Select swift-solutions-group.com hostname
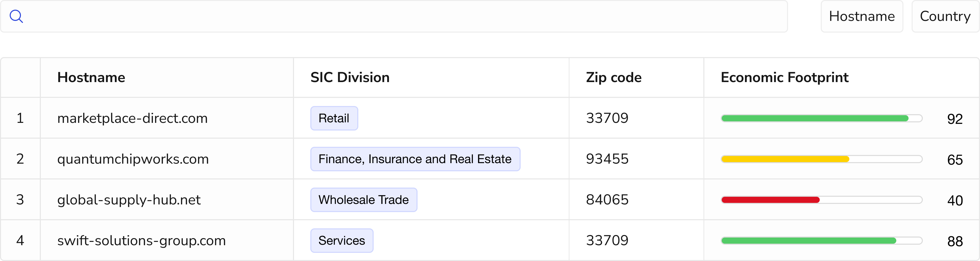The height and width of the screenshot is (261, 980). tap(142, 241)
